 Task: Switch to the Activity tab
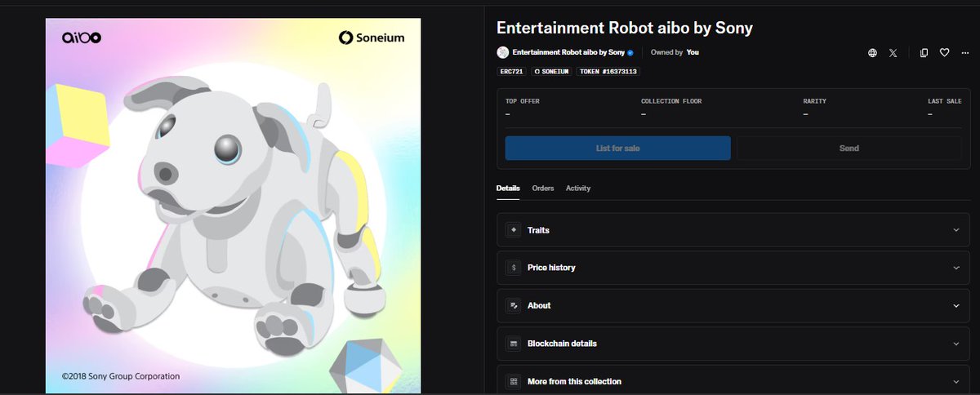coord(578,189)
